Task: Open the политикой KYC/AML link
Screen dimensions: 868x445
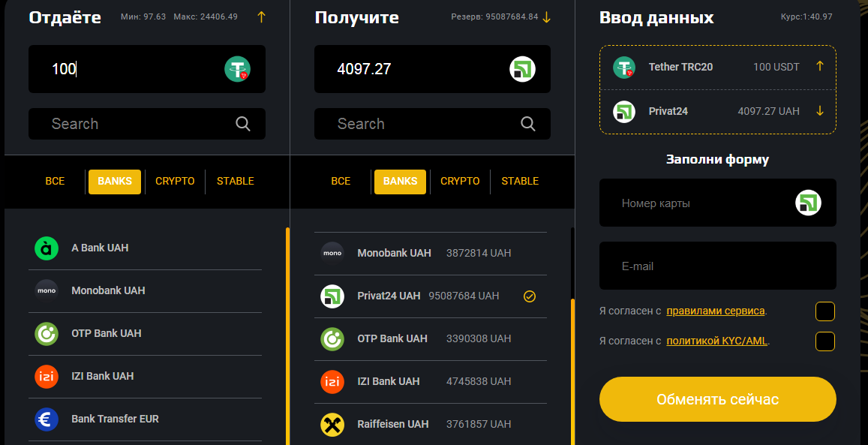Action: (717, 341)
